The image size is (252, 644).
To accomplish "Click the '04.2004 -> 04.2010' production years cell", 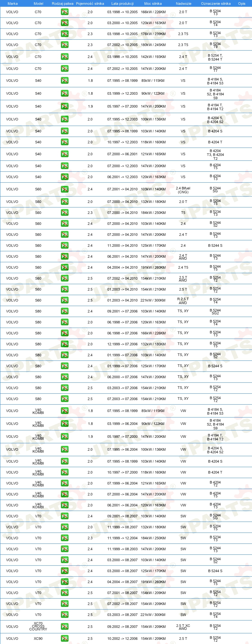I will click(122, 267).
